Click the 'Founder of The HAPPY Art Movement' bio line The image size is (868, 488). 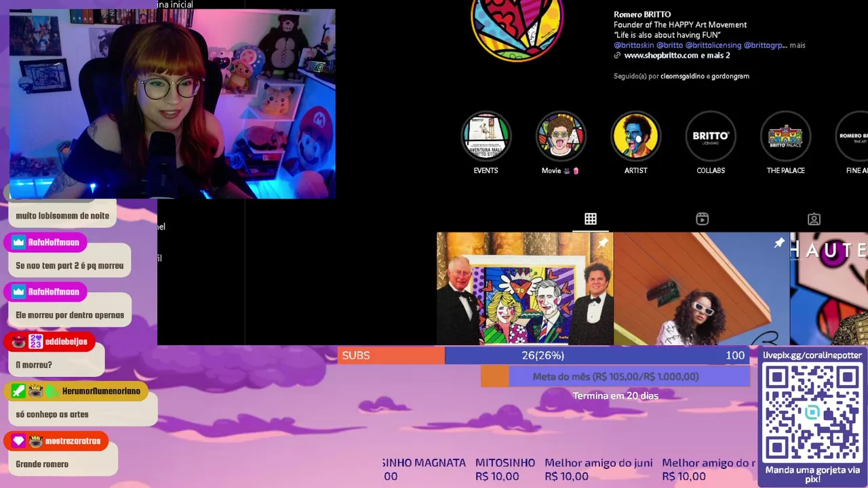pyautogui.click(x=680, y=25)
